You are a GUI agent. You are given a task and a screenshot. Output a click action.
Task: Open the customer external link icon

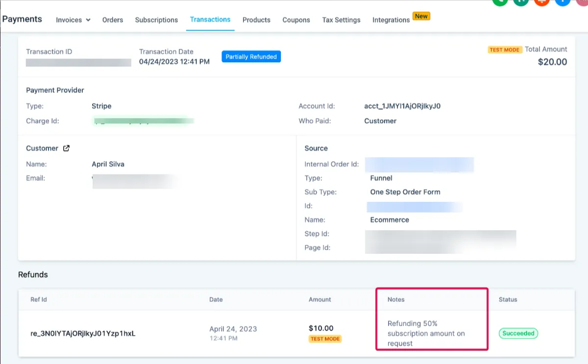(67, 148)
